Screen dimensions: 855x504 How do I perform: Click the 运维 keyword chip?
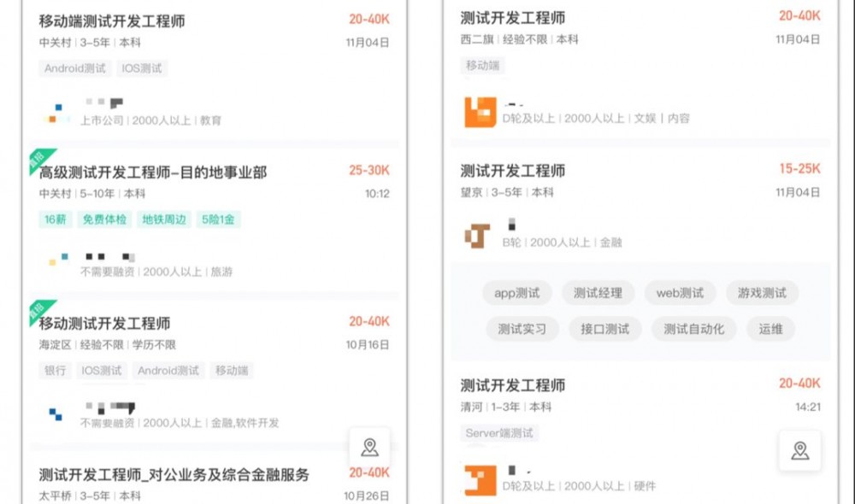pos(769,328)
